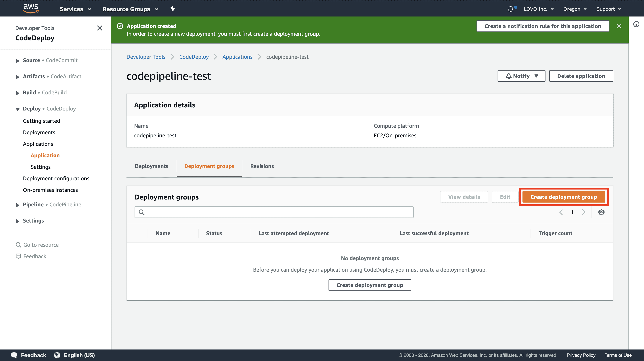Image resolution: width=644 pixels, height=361 pixels.
Task: Select the Deployment groups tab
Action: (209, 166)
